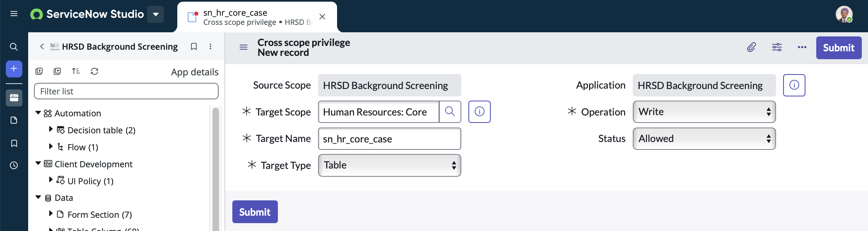868x231 pixels.
Task: Preview the Target Scope record info
Action: pyautogui.click(x=480, y=112)
